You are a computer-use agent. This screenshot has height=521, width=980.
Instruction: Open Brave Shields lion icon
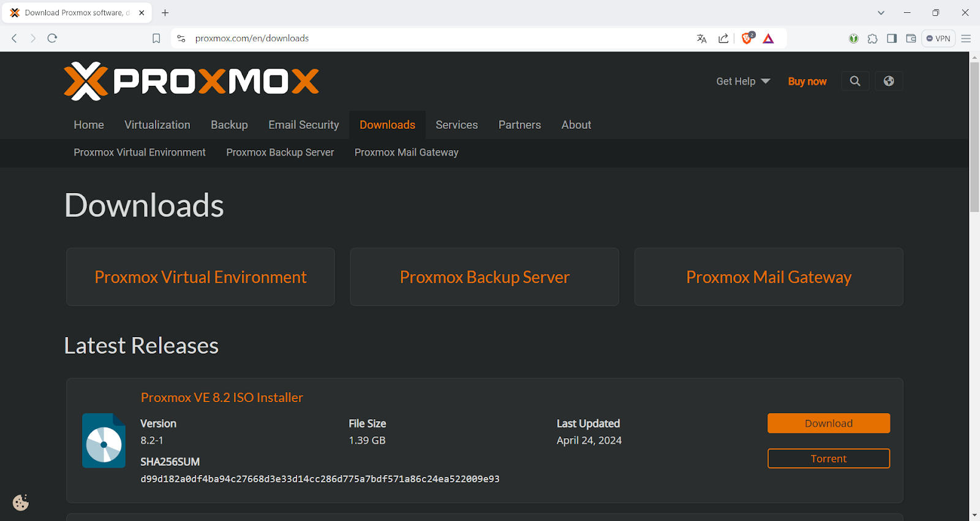(x=747, y=38)
